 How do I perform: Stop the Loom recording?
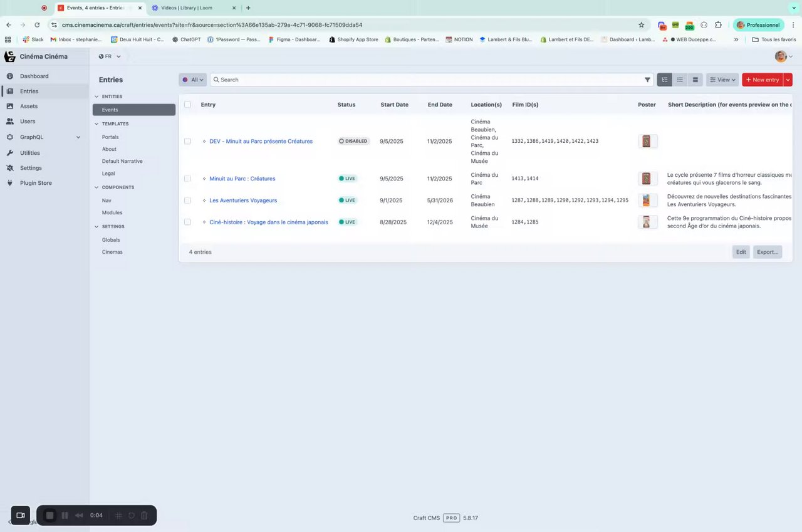tap(50, 515)
